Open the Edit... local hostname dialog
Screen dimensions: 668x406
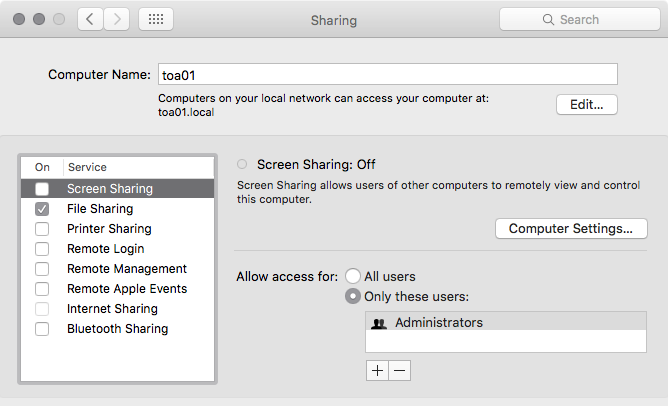point(587,104)
